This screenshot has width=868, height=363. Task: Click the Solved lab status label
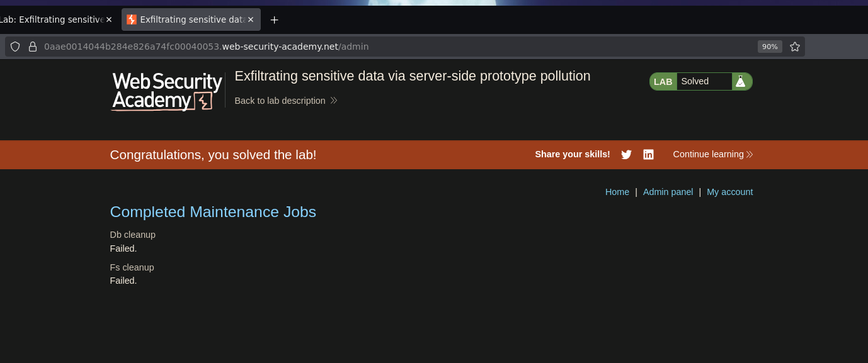(x=695, y=81)
